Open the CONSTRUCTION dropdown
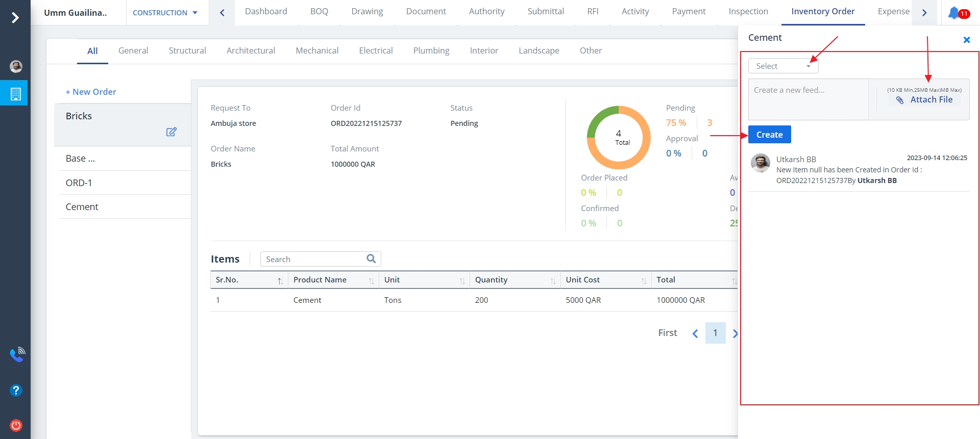Viewport: 980px width, 439px height. pyautogui.click(x=165, y=13)
